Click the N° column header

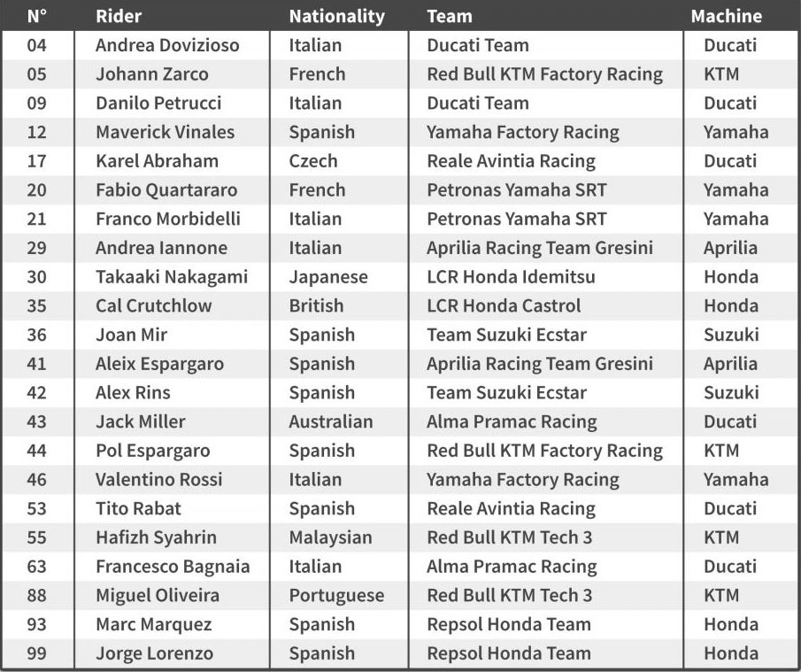click(37, 16)
